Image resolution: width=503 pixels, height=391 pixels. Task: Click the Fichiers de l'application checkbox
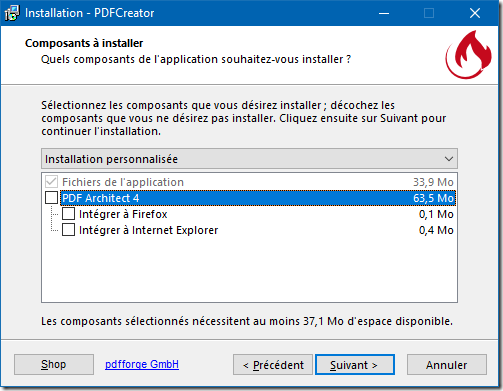(51, 182)
